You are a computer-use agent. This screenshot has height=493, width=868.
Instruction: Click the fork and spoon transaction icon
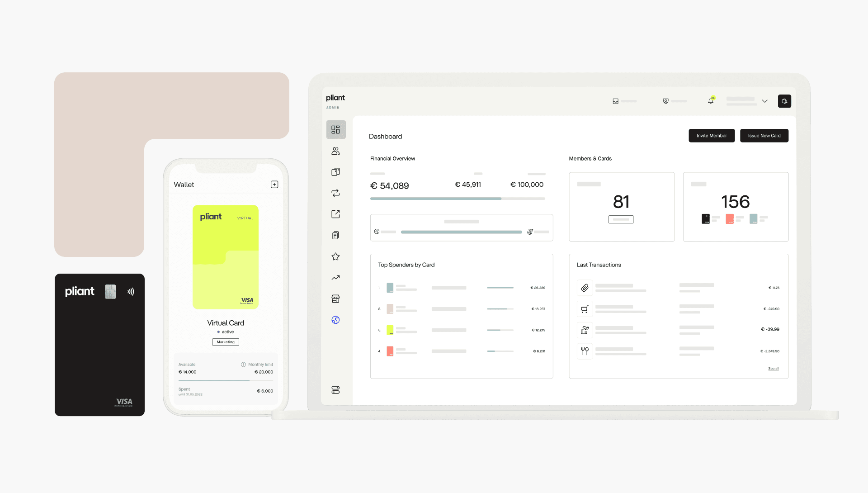coord(585,351)
